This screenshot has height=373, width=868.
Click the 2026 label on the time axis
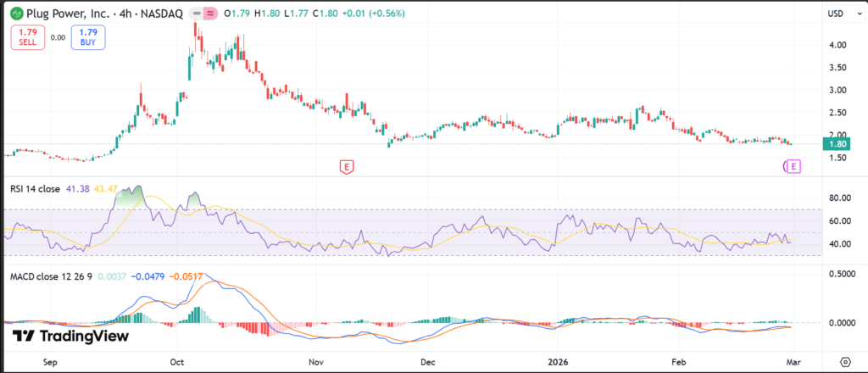[x=557, y=361]
